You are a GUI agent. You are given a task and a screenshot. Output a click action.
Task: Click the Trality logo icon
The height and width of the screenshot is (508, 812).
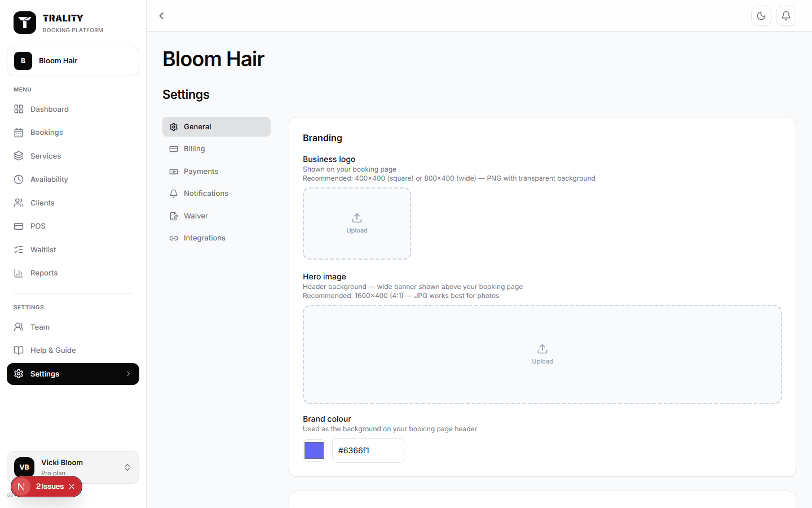25,23
